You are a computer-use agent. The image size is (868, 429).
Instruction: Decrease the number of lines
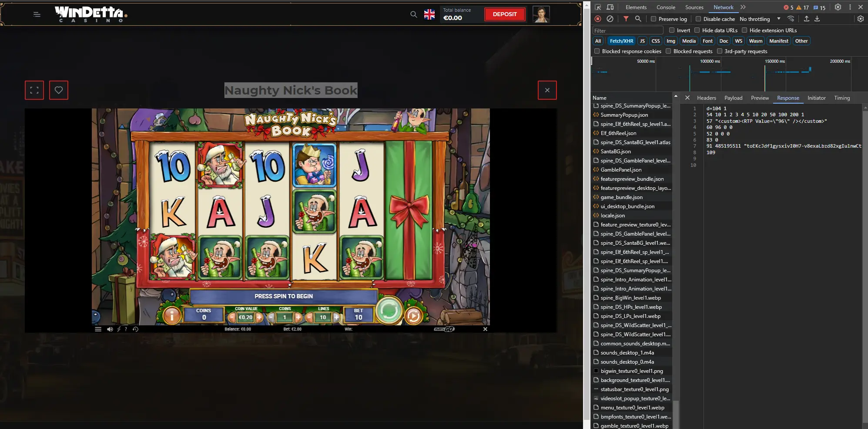[x=310, y=318]
